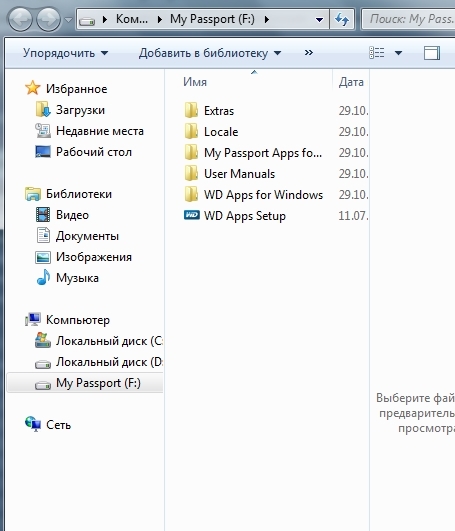Expand the arrow after My Passport (F:) breadcrumb
This screenshot has width=455, height=531.
267,20
